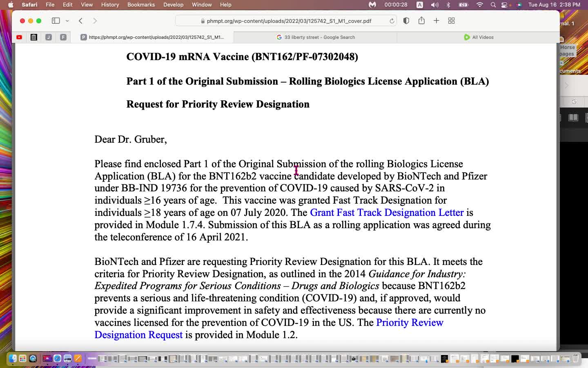Open the Wi-Fi menu
Viewport: 588px width, 368px height.
(480, 4)
